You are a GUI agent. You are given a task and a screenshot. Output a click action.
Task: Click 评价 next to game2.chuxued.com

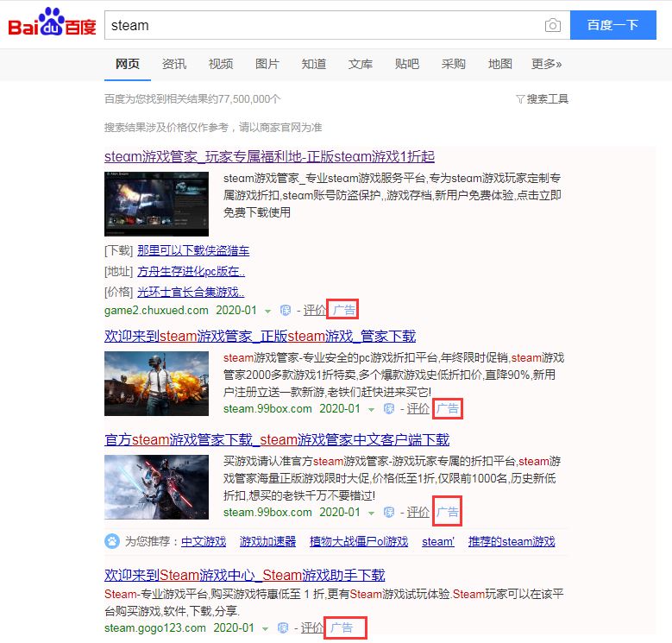pos(315,311)
